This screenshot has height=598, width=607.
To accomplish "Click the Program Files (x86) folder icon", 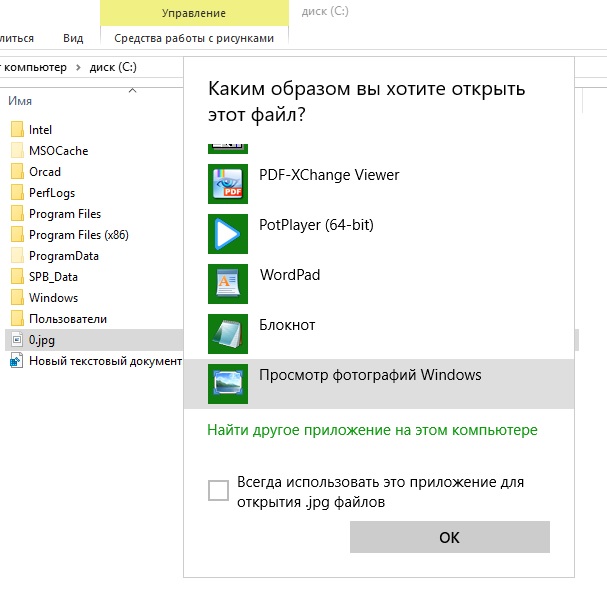I will 17,234.
